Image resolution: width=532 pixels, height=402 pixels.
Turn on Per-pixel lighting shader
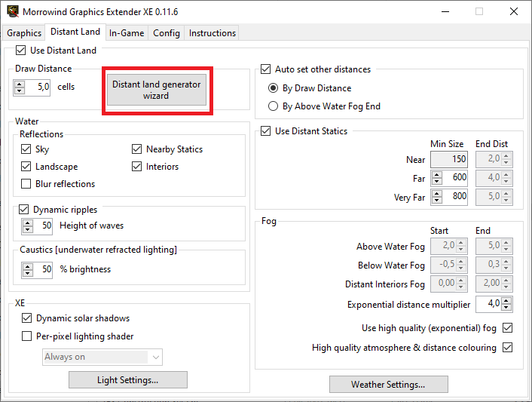(x=27, y=336)
